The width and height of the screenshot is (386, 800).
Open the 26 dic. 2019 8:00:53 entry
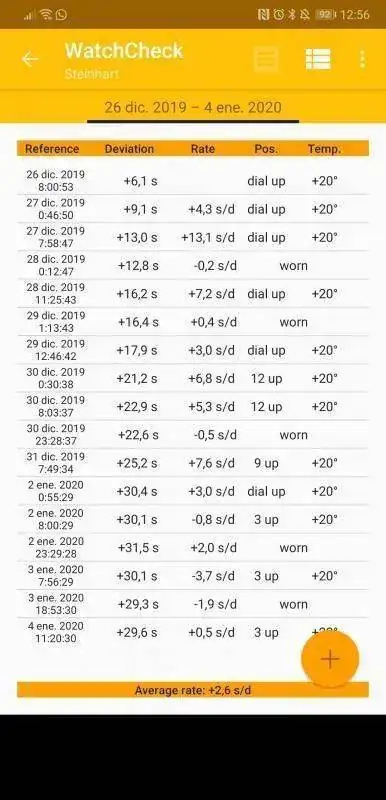tap(193, 181)
